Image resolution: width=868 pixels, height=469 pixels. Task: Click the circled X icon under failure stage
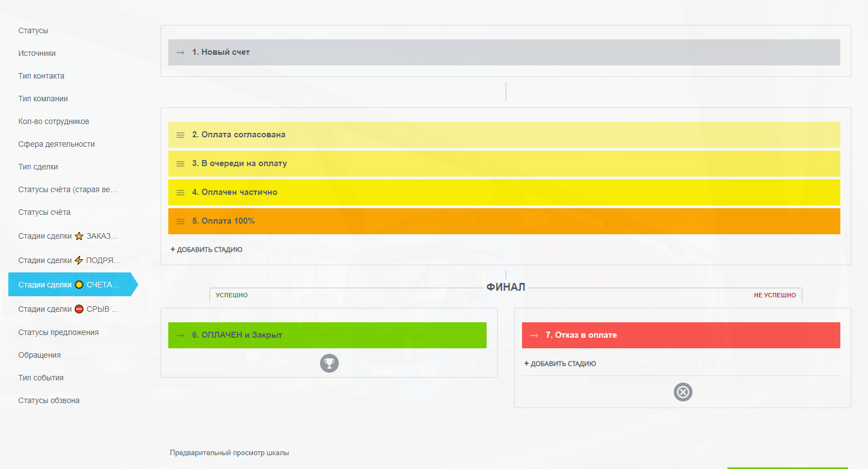coord(683,392)
